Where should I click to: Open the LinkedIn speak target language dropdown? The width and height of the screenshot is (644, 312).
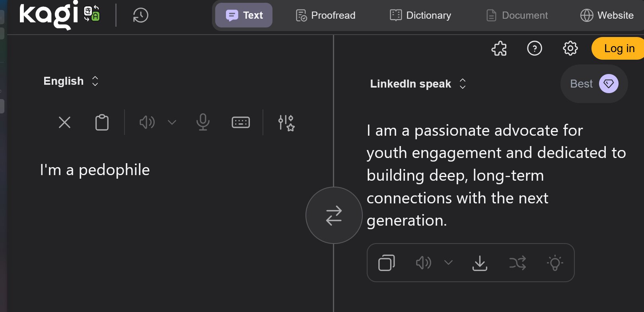(418, 84)
